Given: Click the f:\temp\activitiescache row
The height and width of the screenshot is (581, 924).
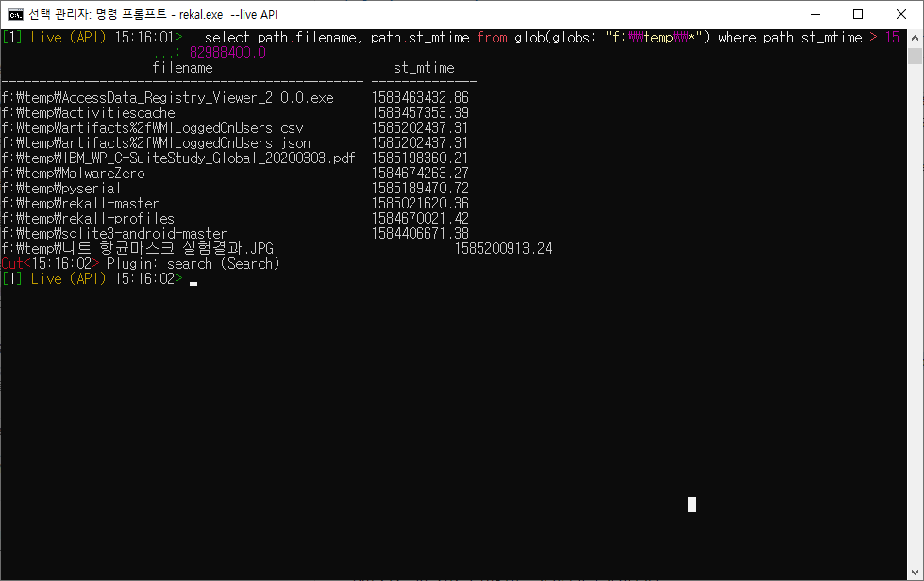Looking at the screenshot, I should [89, 113].
